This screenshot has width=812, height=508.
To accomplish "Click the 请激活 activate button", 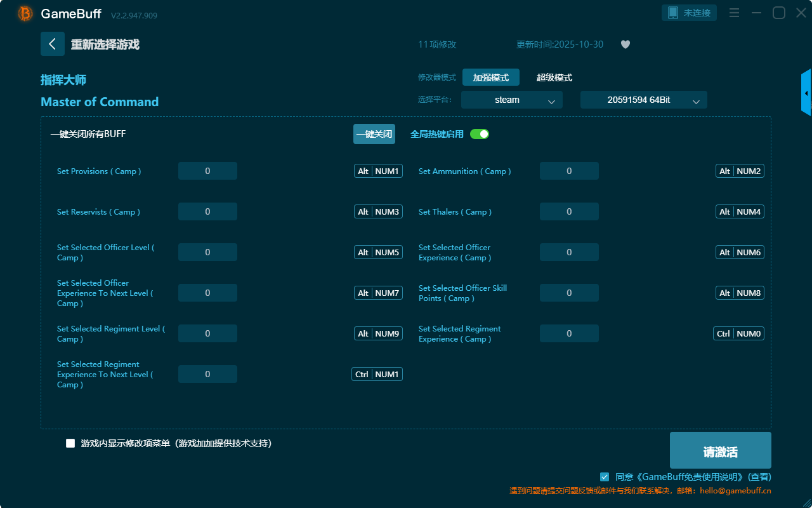I will pos(720,450).
